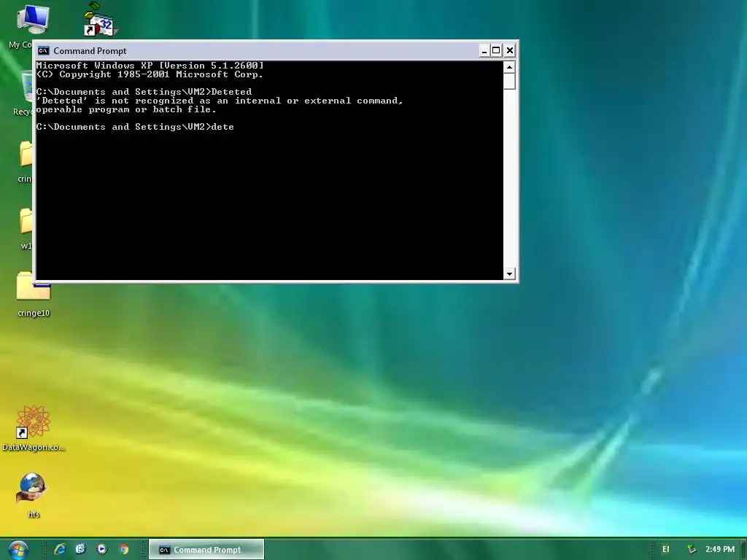Open the Outlook Express quick launch icon
The height and width of the screenshot is (560, 747).
[x=80, y=550]
